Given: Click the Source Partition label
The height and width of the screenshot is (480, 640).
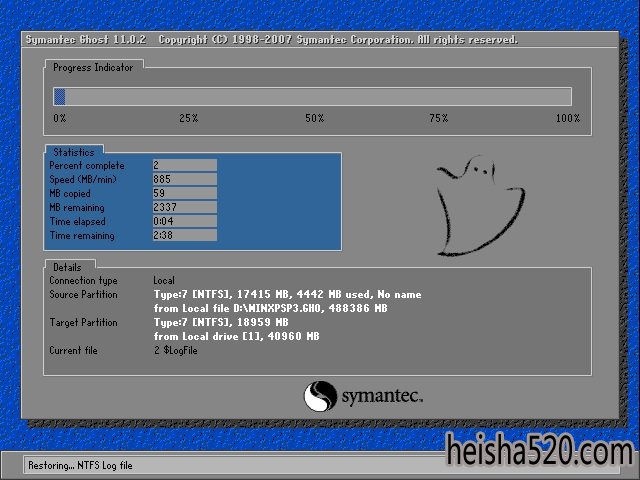Looking at the screenshot, I should [83, 295].
